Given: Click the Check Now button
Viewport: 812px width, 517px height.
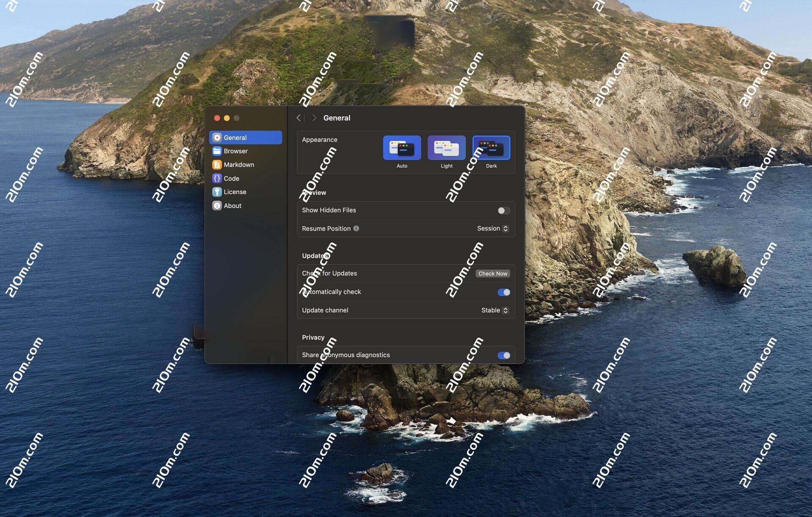Looking at the screenshot, I should tap(493, 274).
